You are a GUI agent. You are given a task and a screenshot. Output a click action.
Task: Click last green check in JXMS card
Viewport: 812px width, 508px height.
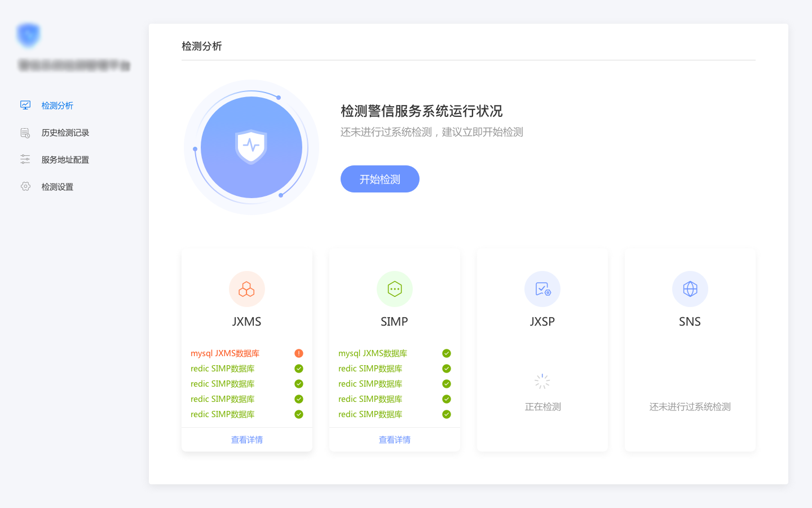[x=299, y=414]
